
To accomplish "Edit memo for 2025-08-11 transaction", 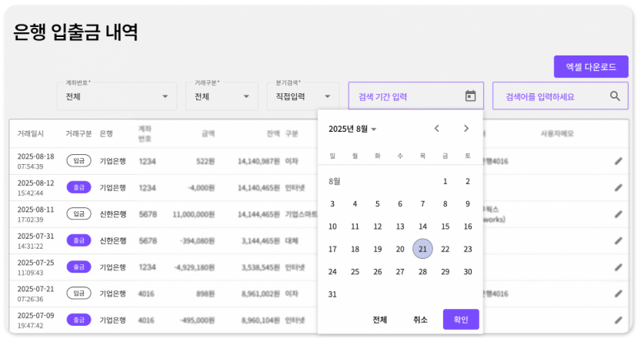I will [x=618, y=214].
